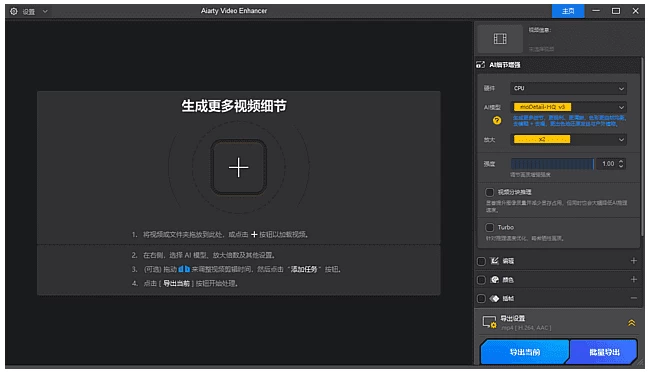Increase strength with the stepper up arrow

coord(621,161)
